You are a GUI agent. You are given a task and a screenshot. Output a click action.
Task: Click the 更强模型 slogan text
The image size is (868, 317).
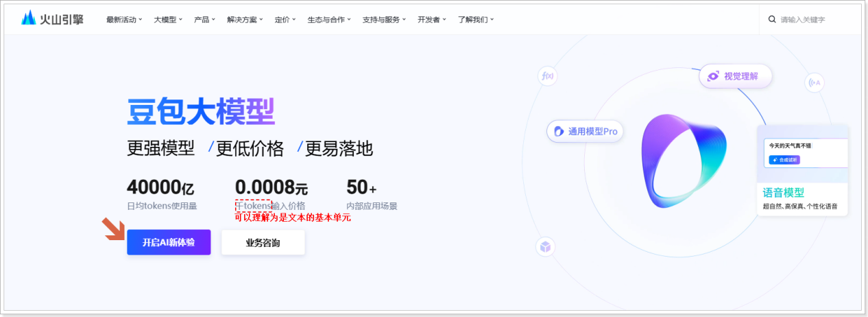click(160, 148)
